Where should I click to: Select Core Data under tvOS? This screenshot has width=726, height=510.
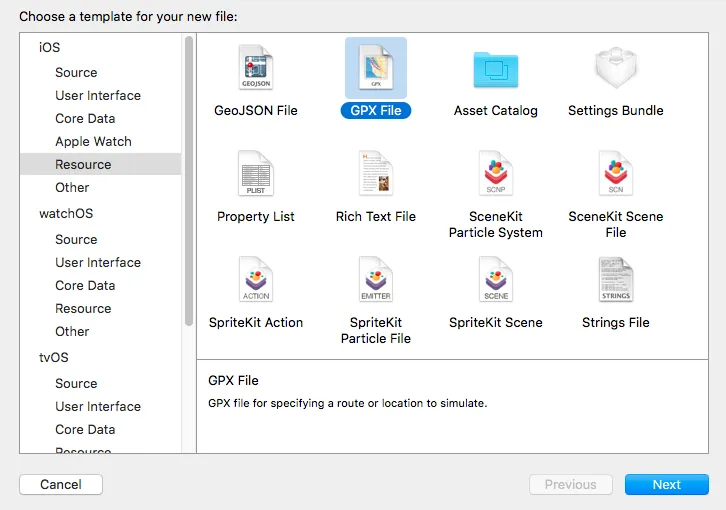point(85,429)
